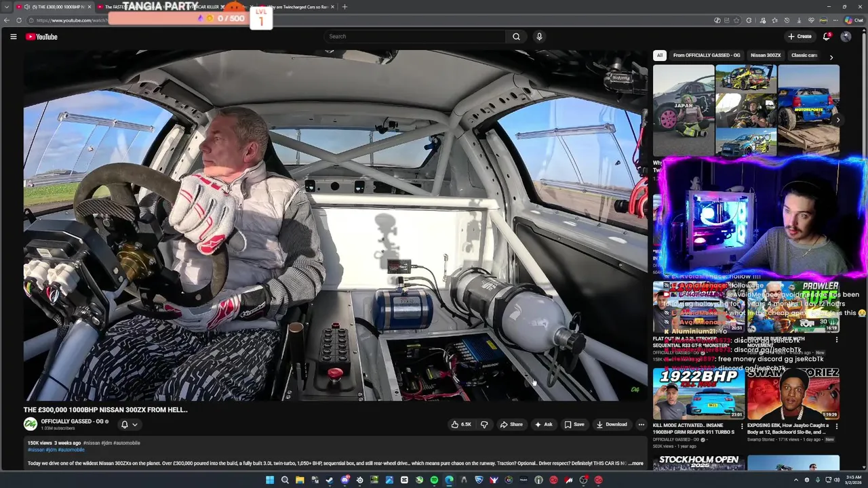The width and height of the screenshot is (868, 488).
Task: Open KILL MODE ACTIVATED video title
Action: 693,428
